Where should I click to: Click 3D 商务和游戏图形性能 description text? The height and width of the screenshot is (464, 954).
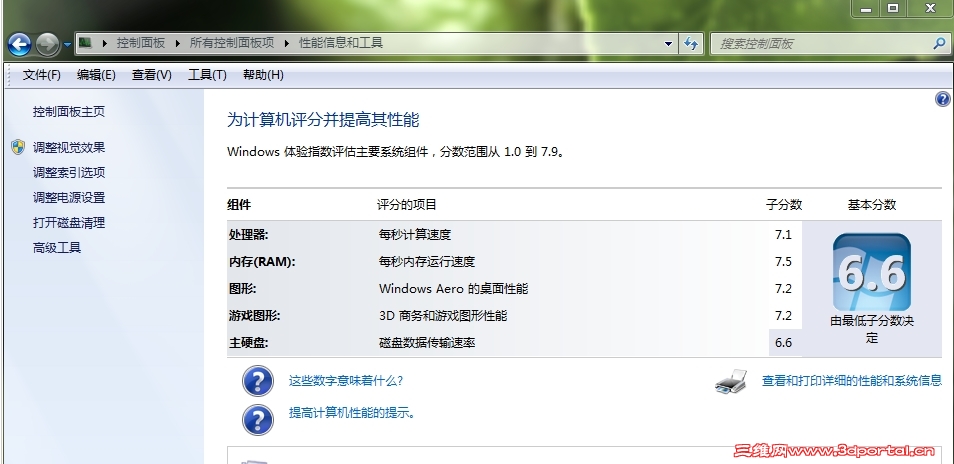443,316
